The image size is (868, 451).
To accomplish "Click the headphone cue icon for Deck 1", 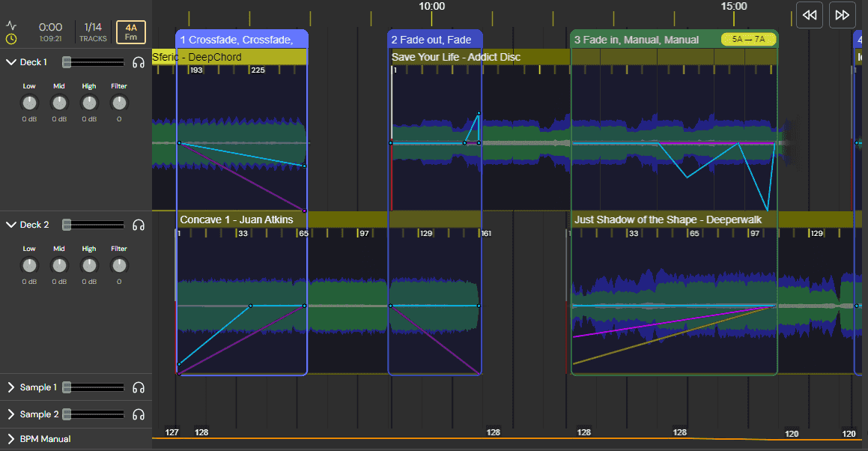I will 139,62.
